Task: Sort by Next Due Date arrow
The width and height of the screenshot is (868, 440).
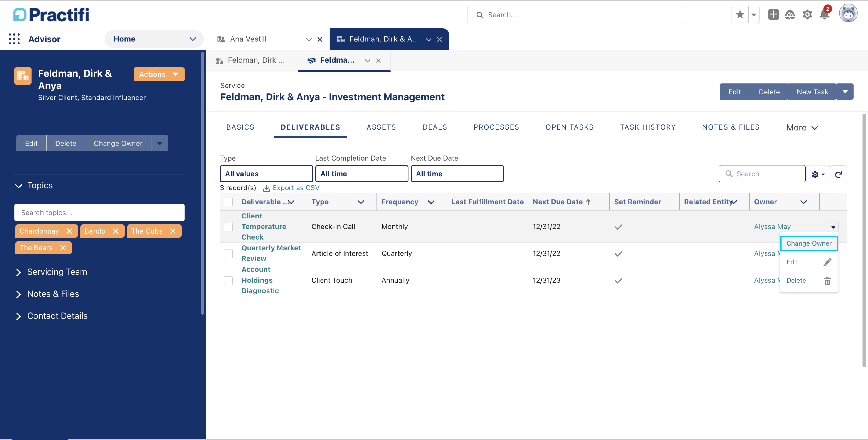Action: coord(588,202)
